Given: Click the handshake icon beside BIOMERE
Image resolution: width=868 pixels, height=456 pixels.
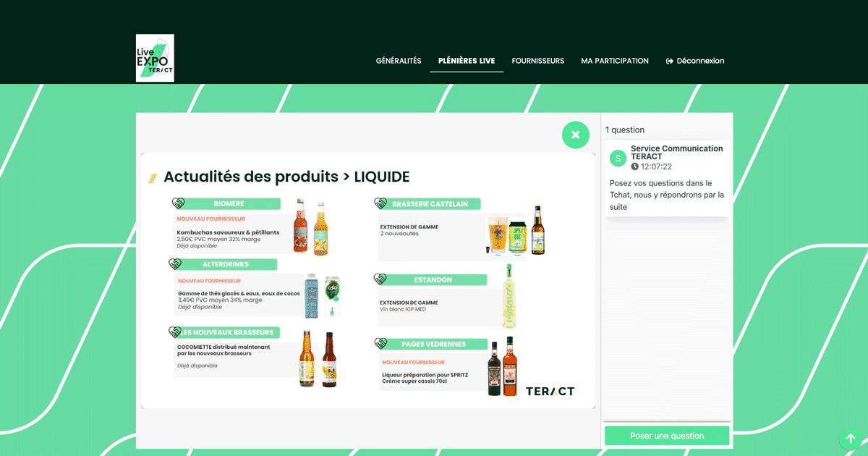Looking at the screenshot, I should coord(178,204).
